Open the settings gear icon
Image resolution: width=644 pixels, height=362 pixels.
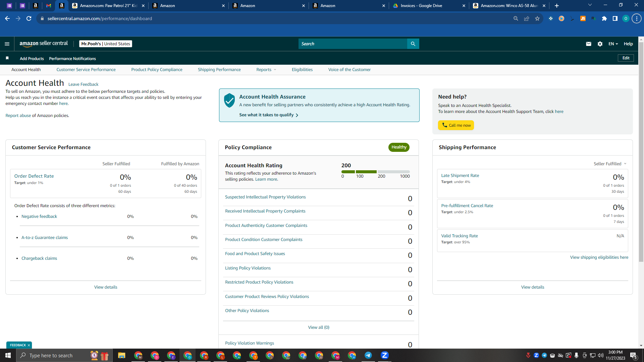tap(600, 44)
